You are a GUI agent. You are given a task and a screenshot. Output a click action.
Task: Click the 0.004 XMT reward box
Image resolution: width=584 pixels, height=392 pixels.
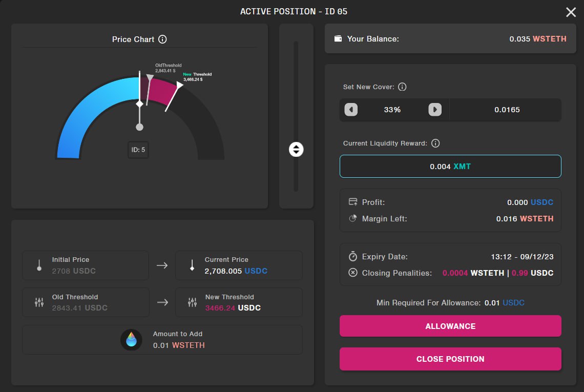pyautogui.click(x=450, y=167)
